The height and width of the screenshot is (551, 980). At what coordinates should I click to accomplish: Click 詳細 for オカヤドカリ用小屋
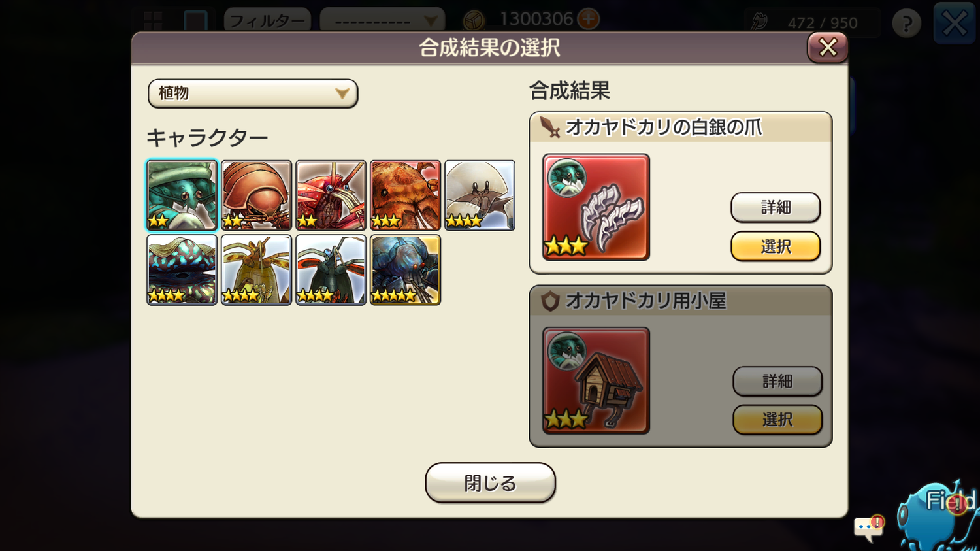(x=777, y=381)
